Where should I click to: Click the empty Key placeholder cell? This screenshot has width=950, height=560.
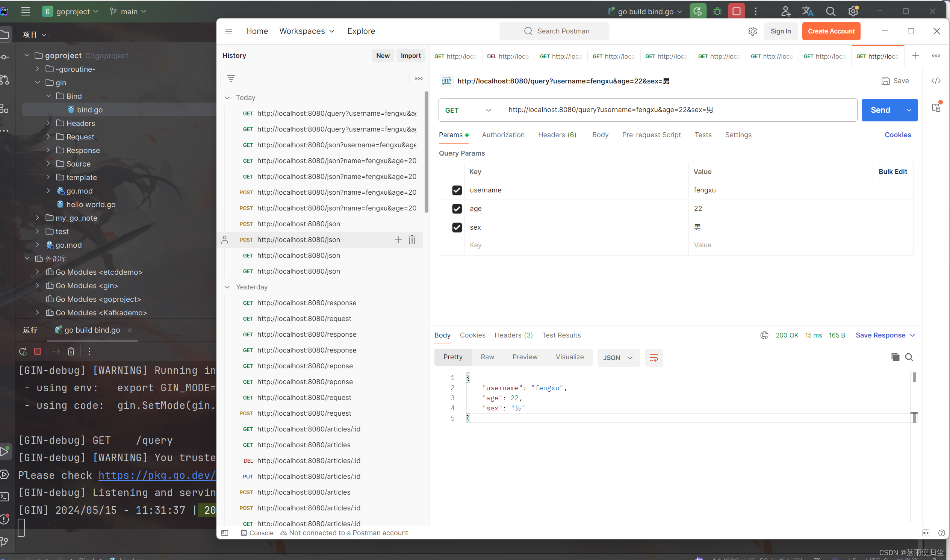pos(576,245)
